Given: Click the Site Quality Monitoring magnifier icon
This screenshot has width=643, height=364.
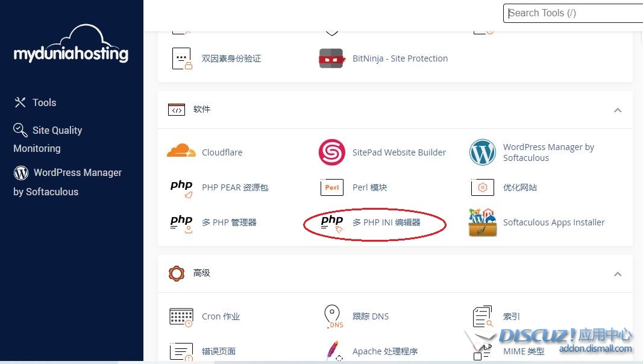Looking at the screenshot, I should pyautogui.click(x=20, y=130).
